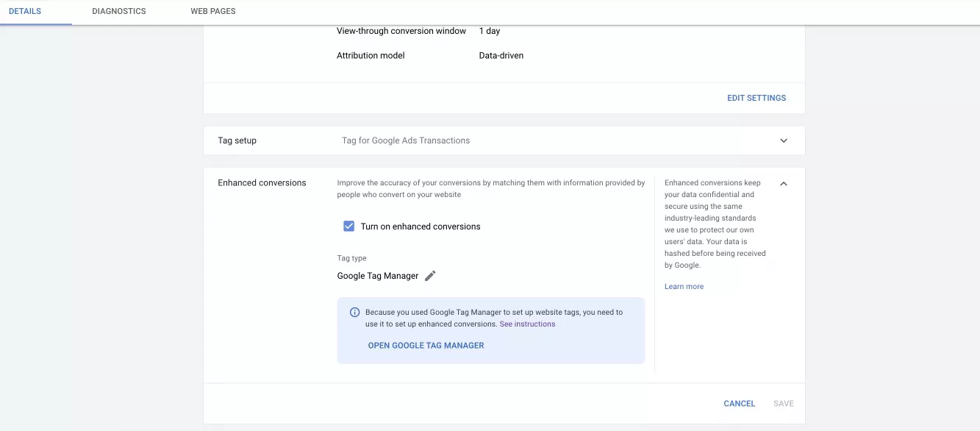
Task: Expand the Tag setup section chevron
Action: [x=784, y=140]
